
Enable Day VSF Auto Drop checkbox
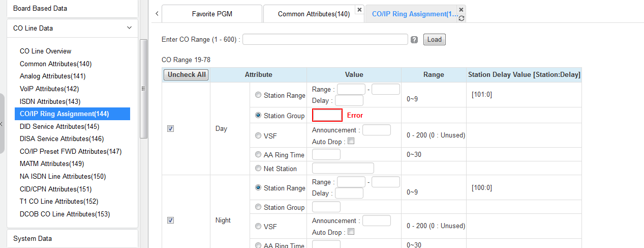pyautogui.click(x=351, y=142)
